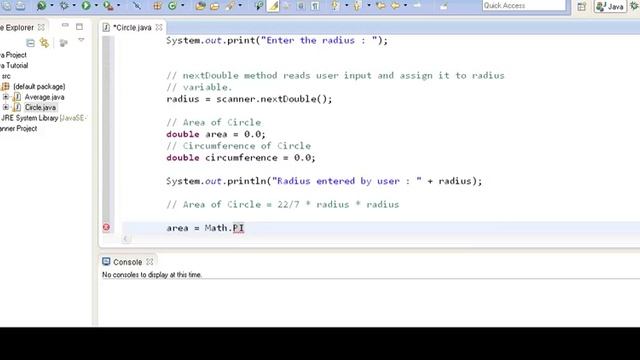
Task: Select the (default package) node
Action: click(x=39, y=86)
